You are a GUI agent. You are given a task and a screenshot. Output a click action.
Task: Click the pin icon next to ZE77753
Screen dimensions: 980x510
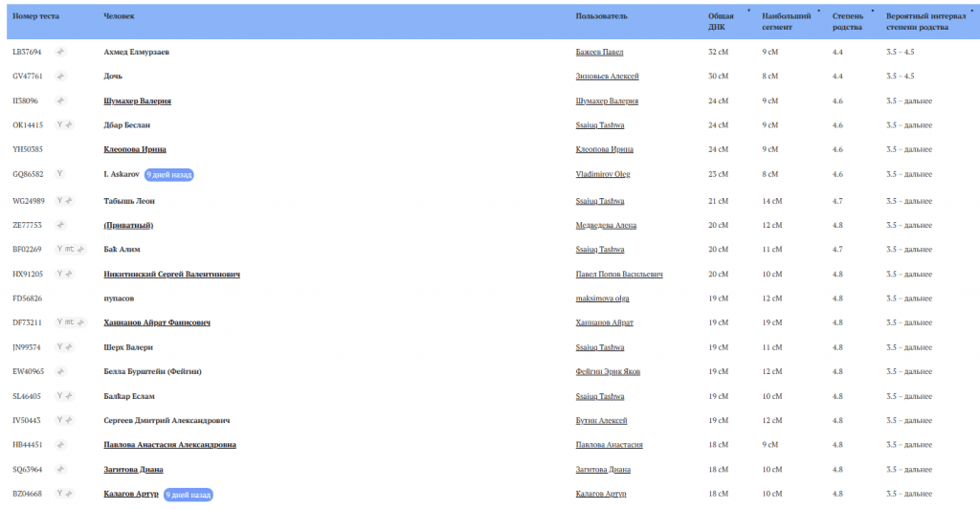click(60, 225)
